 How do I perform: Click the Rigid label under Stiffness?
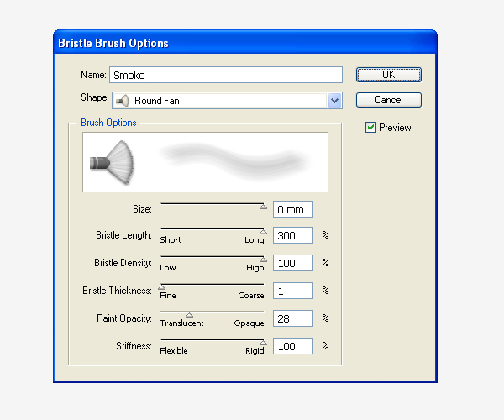255,351
